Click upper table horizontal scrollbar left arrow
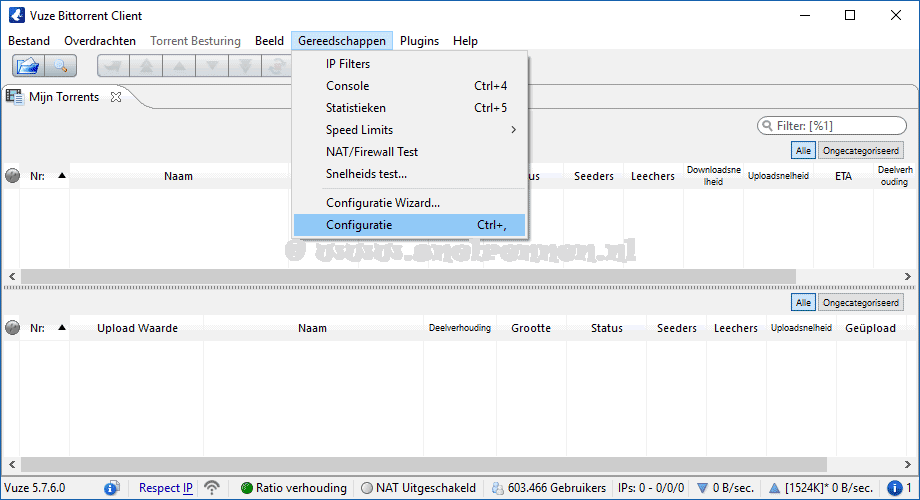 tap(12, 276)
